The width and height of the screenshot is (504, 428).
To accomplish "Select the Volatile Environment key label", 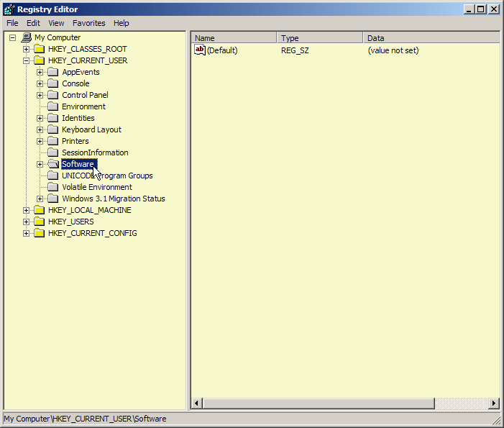I will tap(97, 187).
